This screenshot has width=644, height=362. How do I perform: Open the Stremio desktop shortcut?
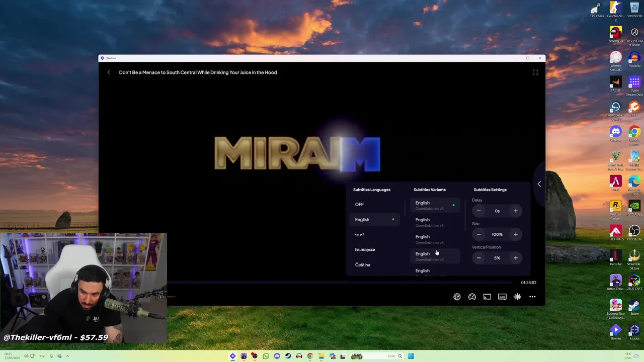tap(616, 332)
